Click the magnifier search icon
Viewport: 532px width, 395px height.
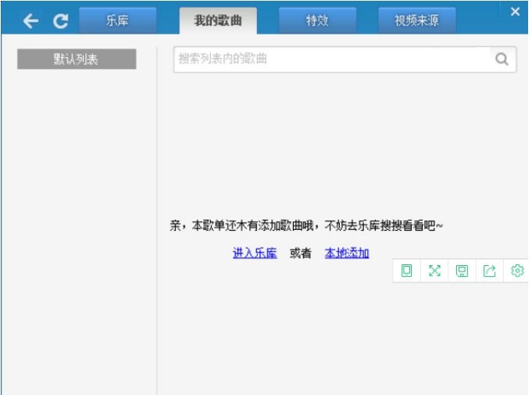pos(502,59)
